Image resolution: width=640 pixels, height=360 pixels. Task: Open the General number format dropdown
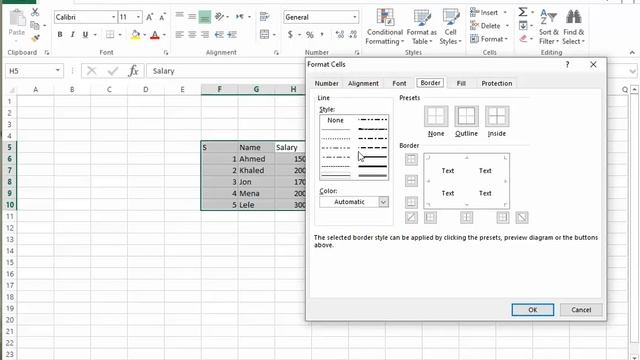(355, 17)
